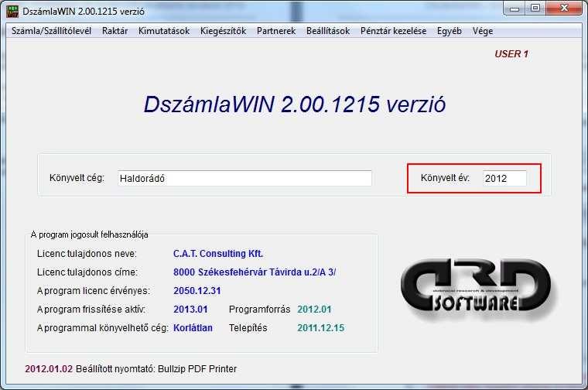The image size is (588, 390).
Task: Select the Vége menu item
Action: [483, 31]
